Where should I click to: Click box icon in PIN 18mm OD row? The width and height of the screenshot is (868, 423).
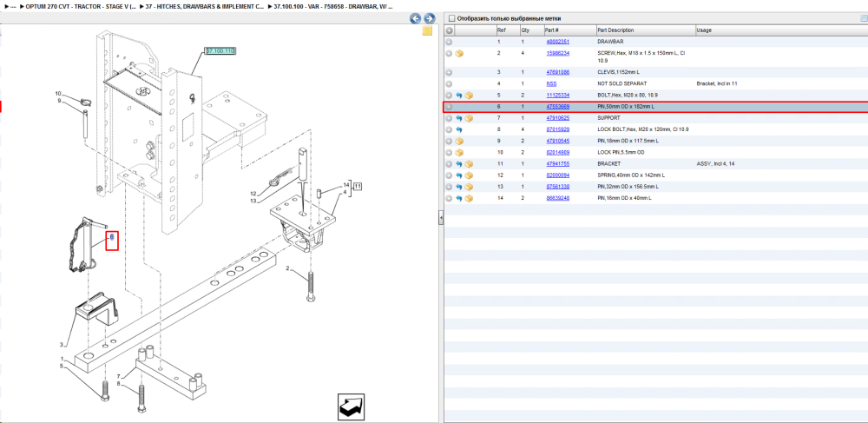coord(459,142)
